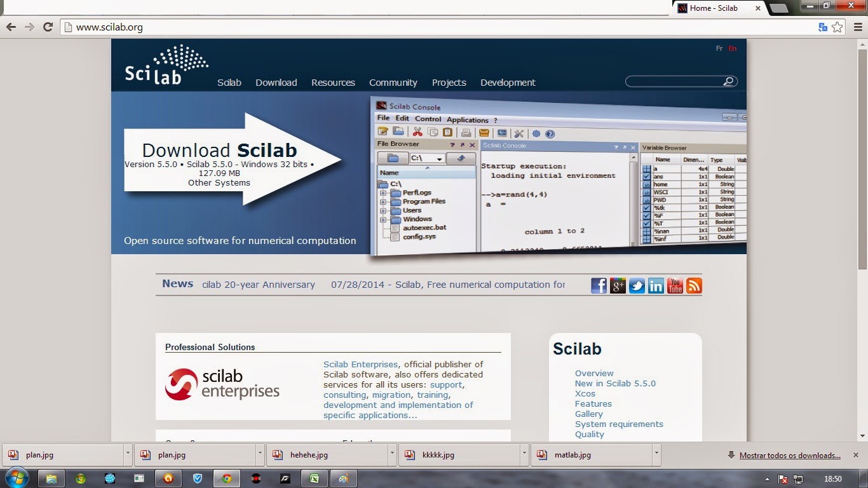The width and height of the screenshot is (868, 488).
Task: Click Mostrar todos os downloads
Action: click(790, 455)
